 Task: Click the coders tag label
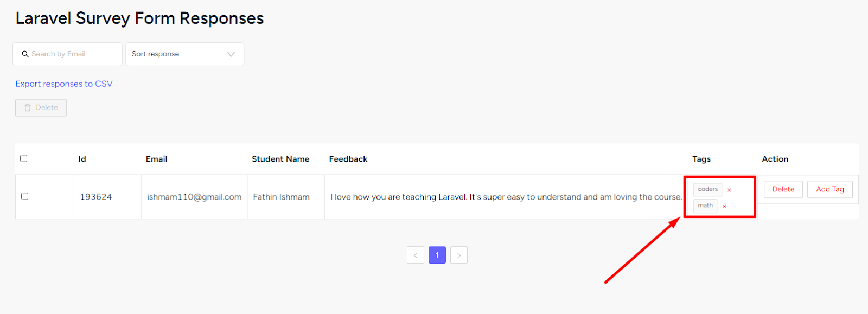tap(707, 189)
